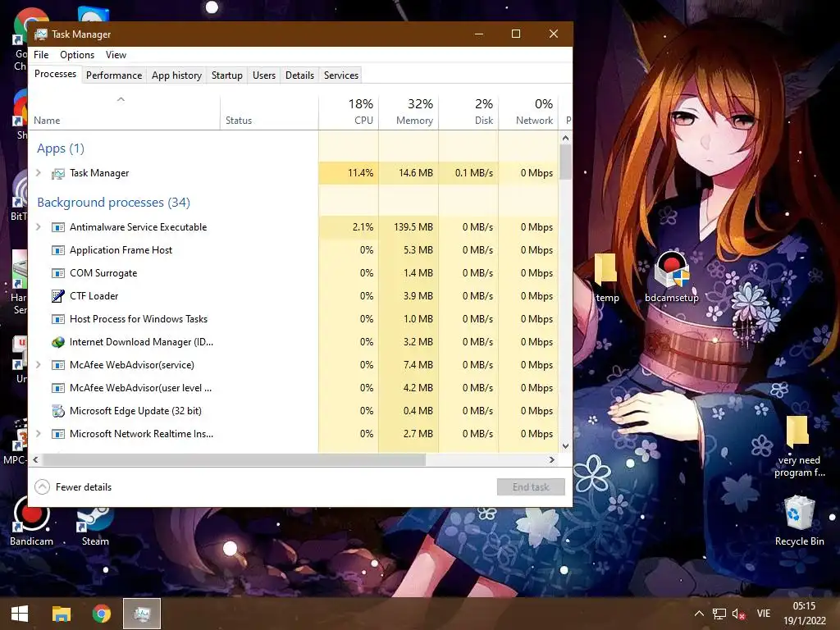Select the Bandicam desktop shortcut
840x630 pixels.
pyautogui.click(x=31, y=521)
